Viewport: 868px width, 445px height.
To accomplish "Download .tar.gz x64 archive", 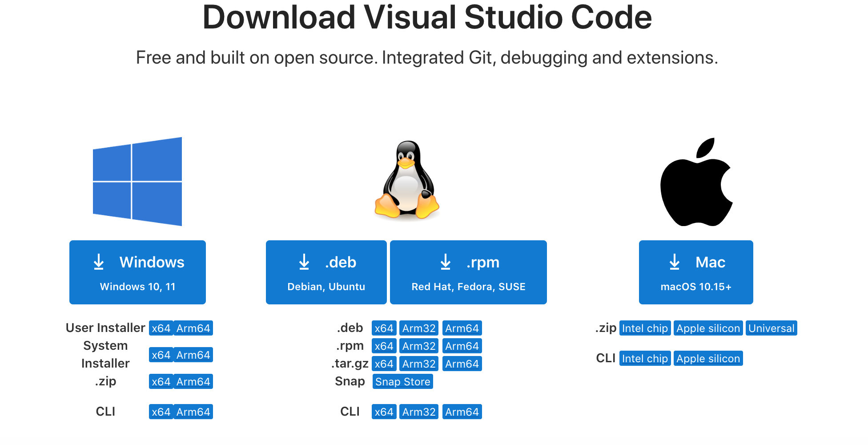I will pyautogui.click(x=384, y=364).
